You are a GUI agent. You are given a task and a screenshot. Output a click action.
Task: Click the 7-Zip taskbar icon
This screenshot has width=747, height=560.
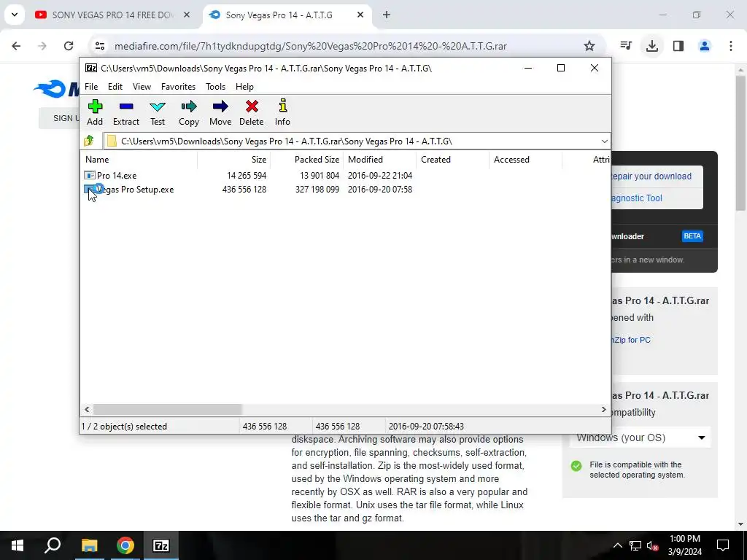coord(161,545)
